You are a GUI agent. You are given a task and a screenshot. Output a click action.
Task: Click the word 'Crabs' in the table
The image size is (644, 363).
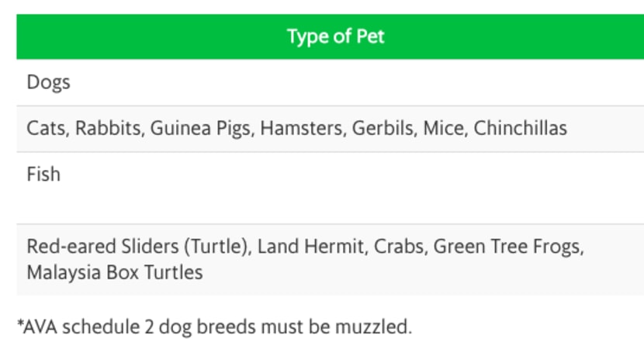(x=398, y=247)
